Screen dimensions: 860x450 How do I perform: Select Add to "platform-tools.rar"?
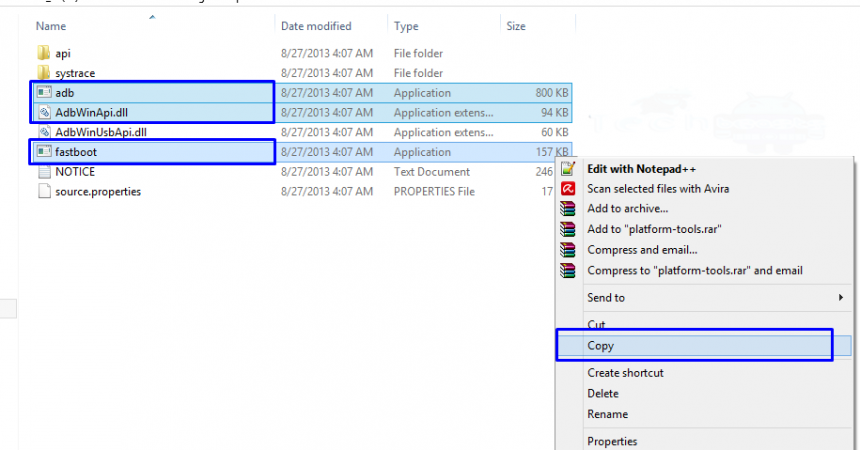[x=654, y=229]
